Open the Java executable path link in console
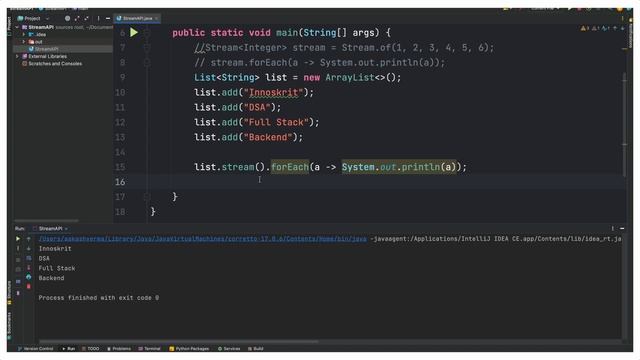The image size is (640, 360). click(x=203, y=239)
